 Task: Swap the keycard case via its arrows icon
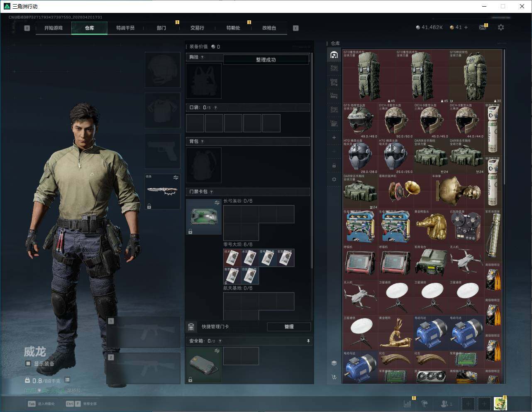pos(217,203)
